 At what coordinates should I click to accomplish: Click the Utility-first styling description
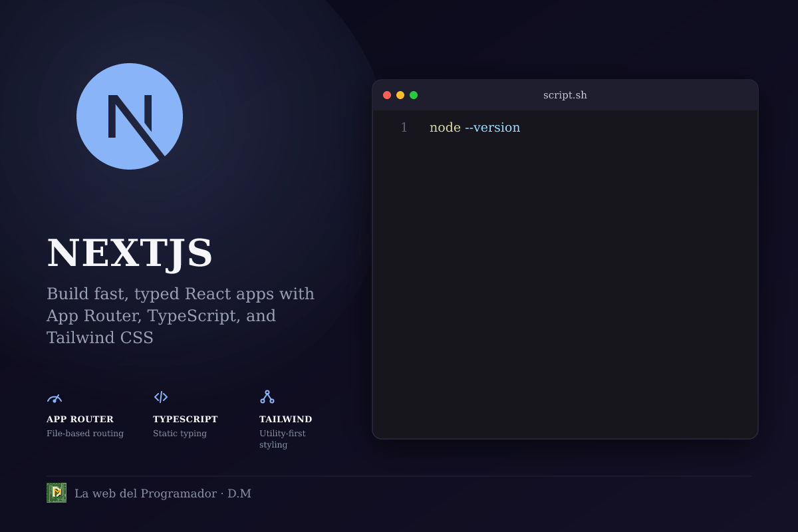pos(283,439)
